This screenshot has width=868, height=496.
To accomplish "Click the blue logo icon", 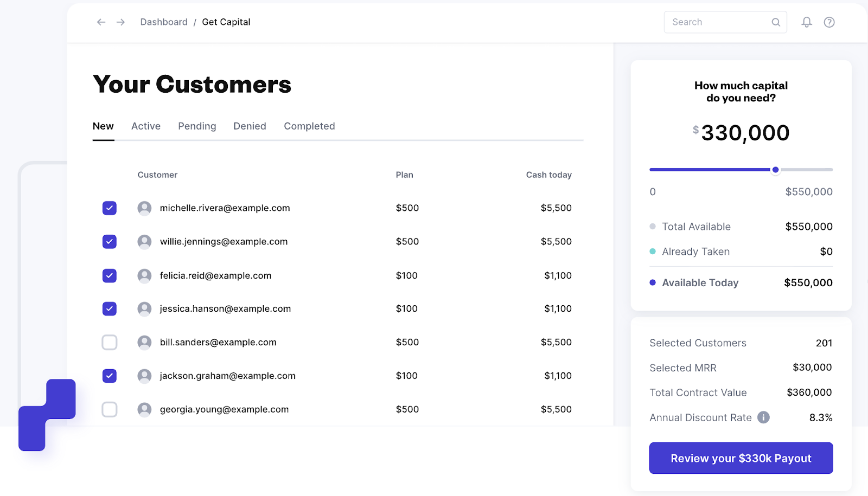I will pyautogui.click(x=47, y=415).
